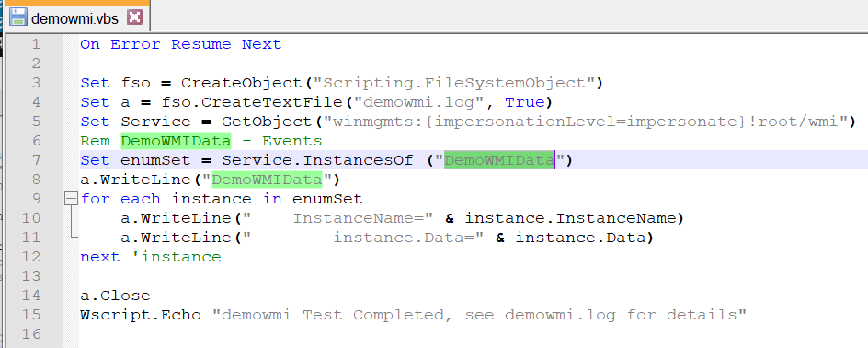Click "fso.CreateTextFile" on line 4
868x348 pixels.
point(252,102)
